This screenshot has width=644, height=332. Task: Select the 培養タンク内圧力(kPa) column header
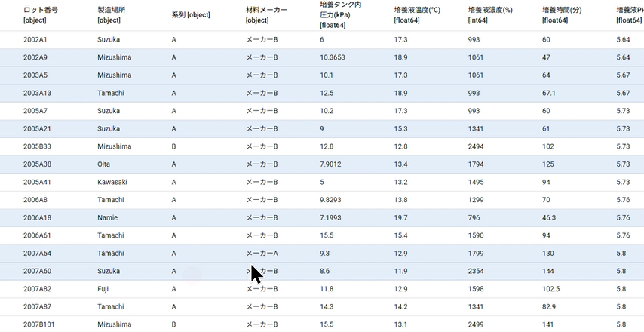[x=341, y=14]
